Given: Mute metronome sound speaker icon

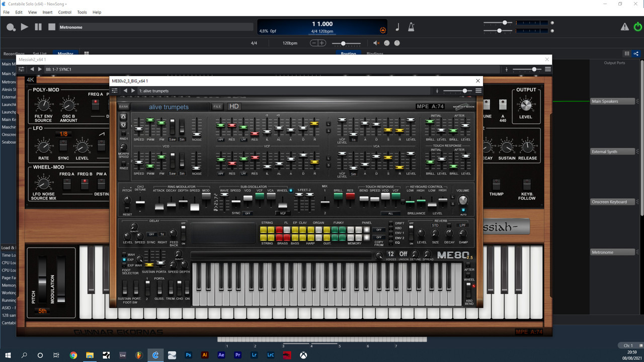Looking at the screenshot, I should pyautogui.click(x=376, y=43).
